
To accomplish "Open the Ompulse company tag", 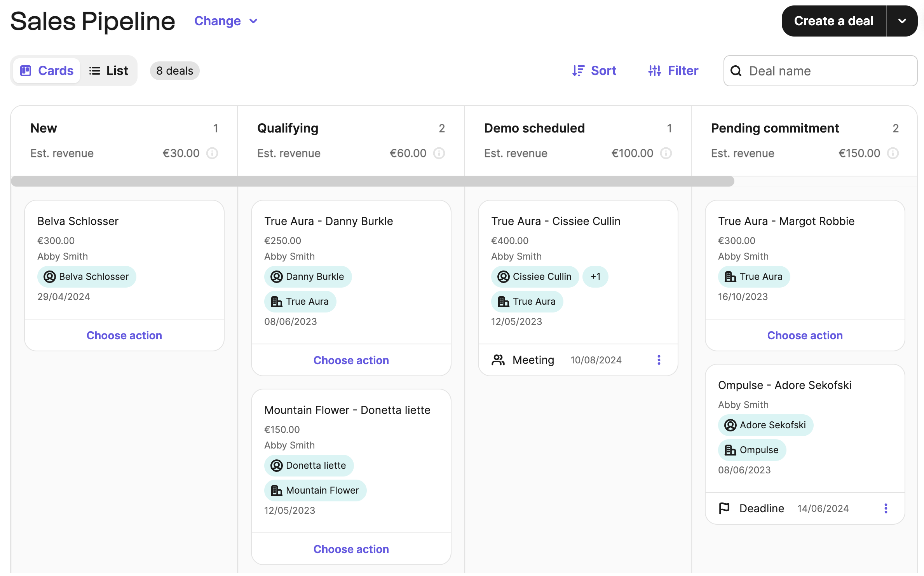I will click(752, 450).
